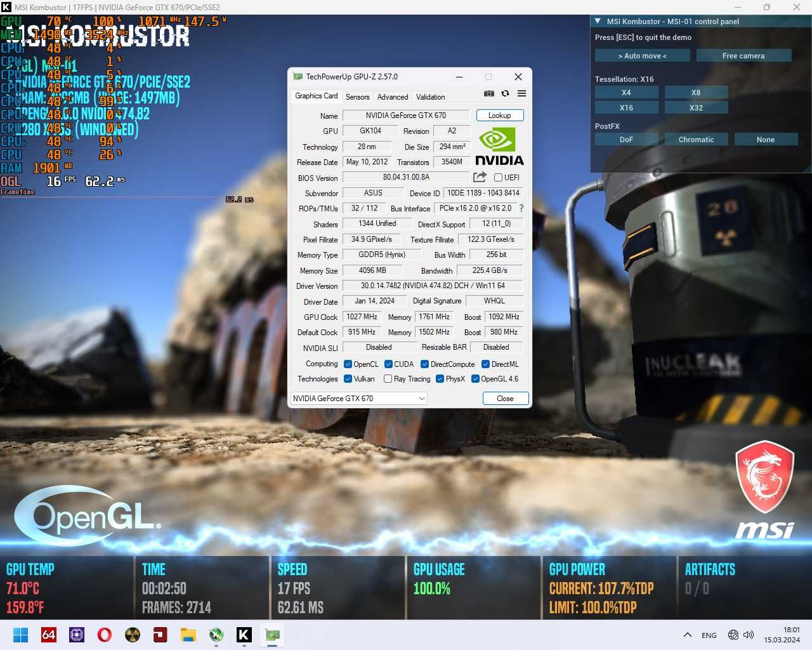Click the Device ID 10DE 1189 value

(x=483, y=193)
